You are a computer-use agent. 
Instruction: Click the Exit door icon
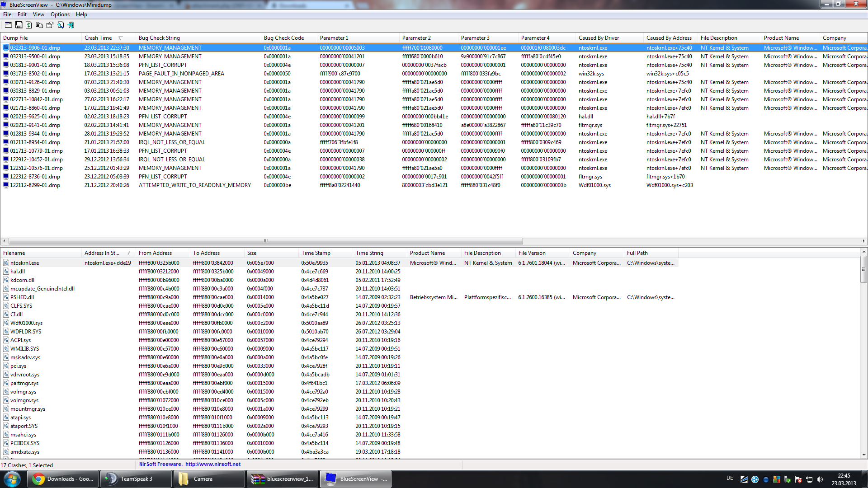point(71,25)
